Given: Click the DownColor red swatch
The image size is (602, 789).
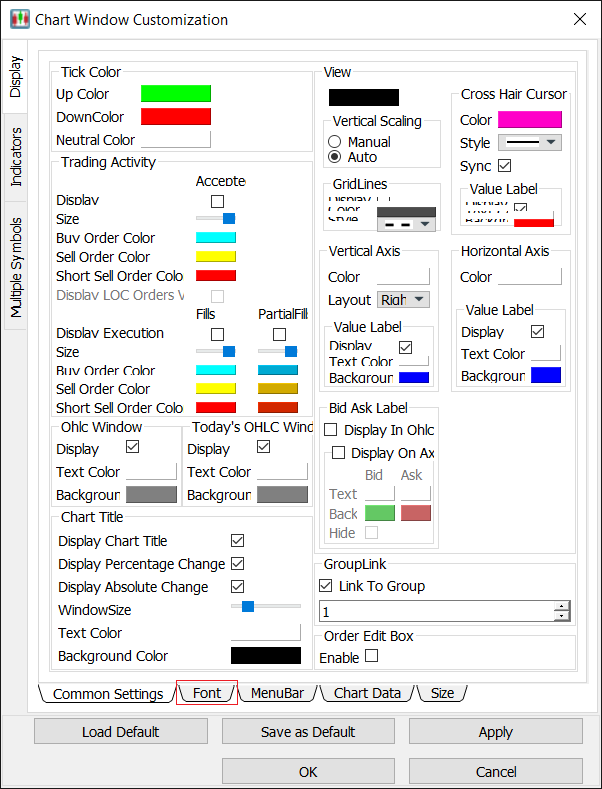Looking at the screenshot, I should click(x=176, y=117).
